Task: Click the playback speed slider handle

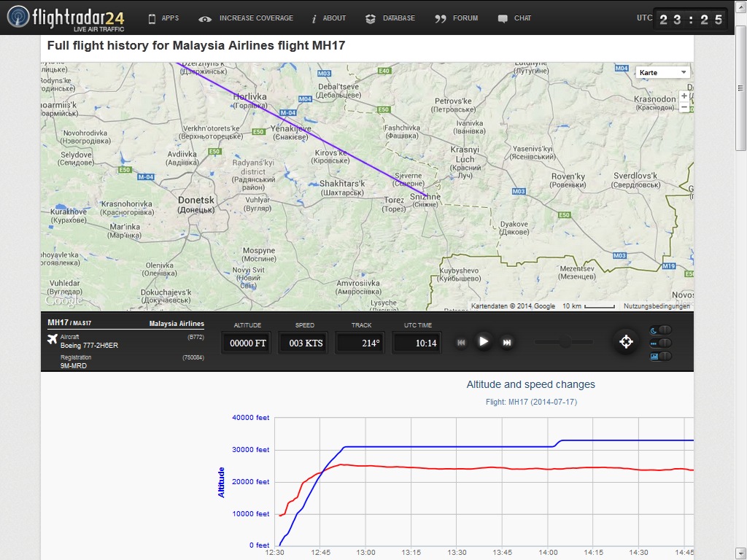Action: (564, 342)
